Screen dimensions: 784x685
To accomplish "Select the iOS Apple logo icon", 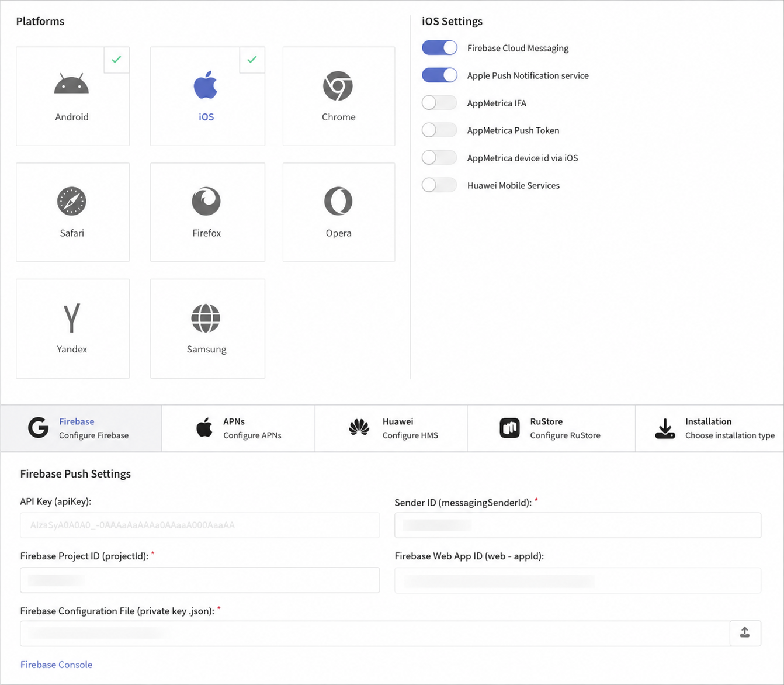I will [206, 85].
